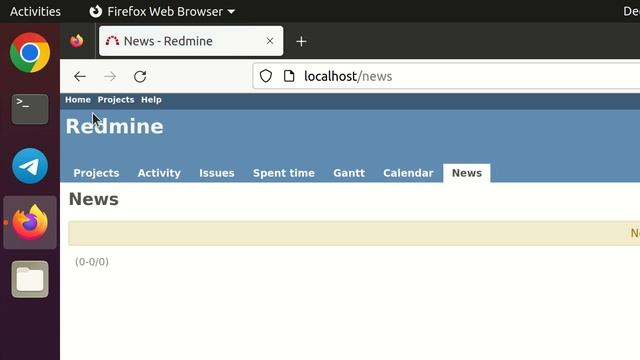Click the Home link in top menu

(78, 100)
